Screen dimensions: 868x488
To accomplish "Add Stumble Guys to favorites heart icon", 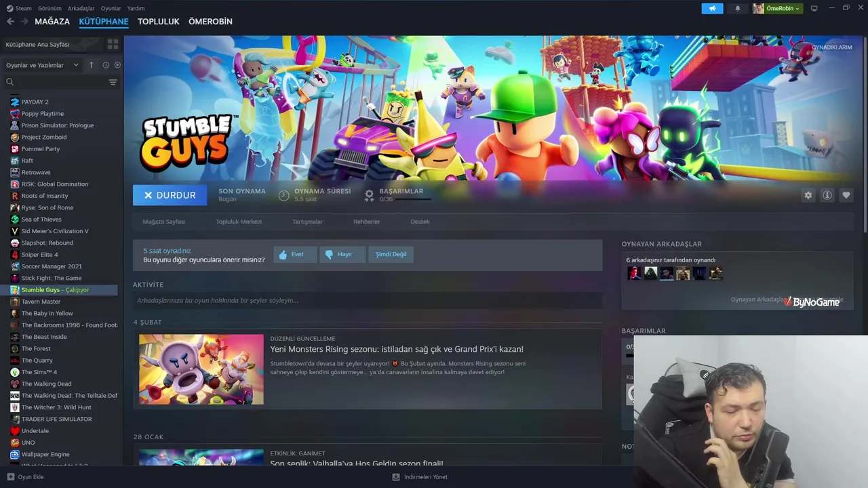I will click(846, 195).
